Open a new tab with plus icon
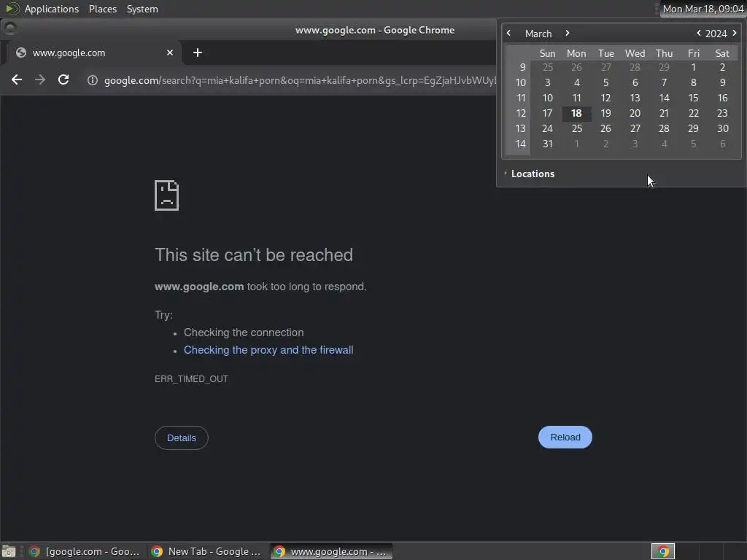The height and width of the screenshot is (560, 747). click(x=198, y=52)
